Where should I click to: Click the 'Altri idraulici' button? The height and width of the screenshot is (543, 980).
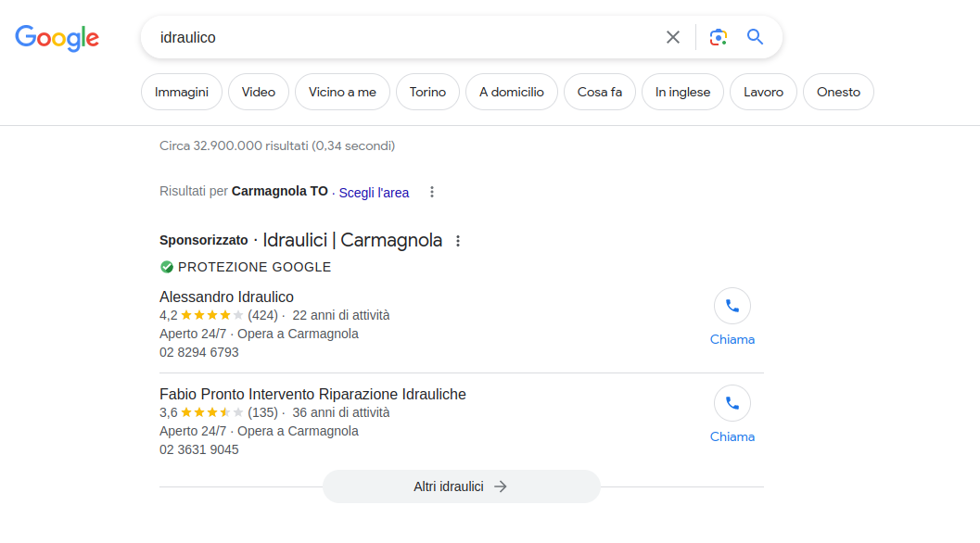point(461,486)
